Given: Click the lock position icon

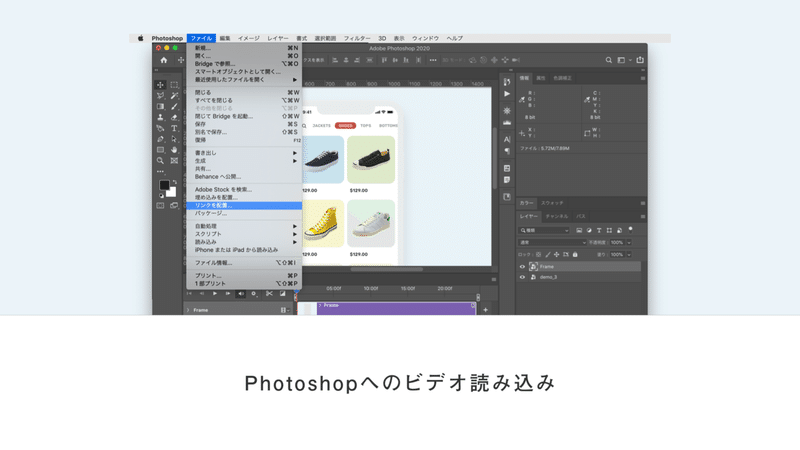Looking at the screenshot, I should tap(557, 254).
